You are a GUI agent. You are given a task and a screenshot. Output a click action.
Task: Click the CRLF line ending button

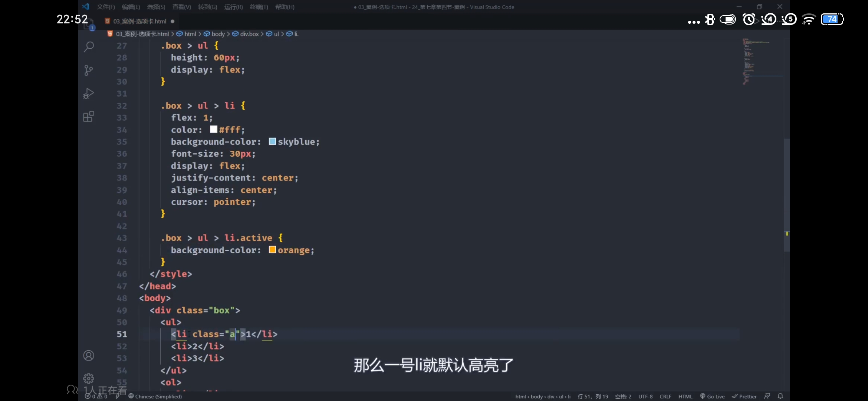coord(665,396)
